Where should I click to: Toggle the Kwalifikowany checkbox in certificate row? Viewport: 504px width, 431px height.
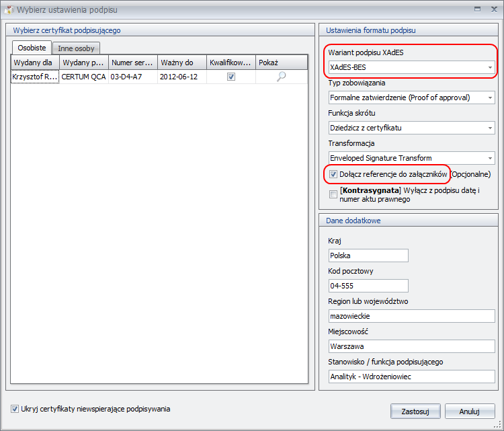(230, 77)
